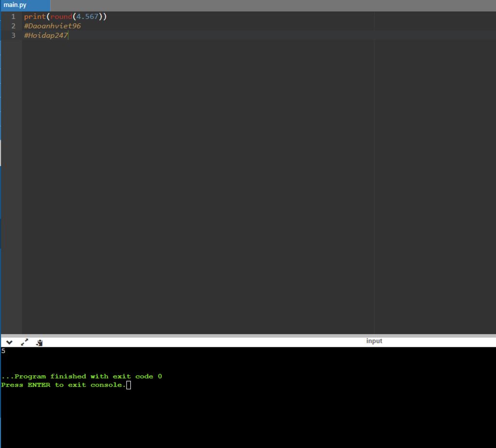Place cursor on the print keyword
This screenshot has width=496, height=448.
[34, 16]
